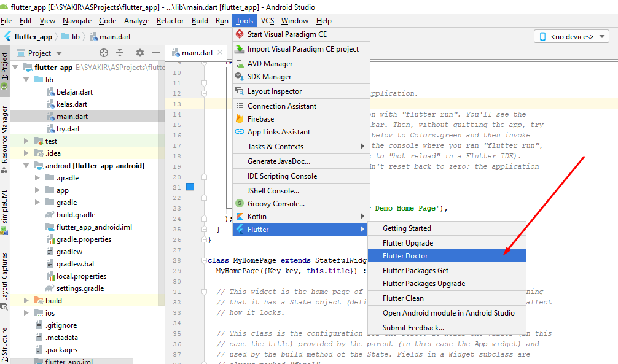Click the Firebase flame icon
This screenshot has height=364, width=618.
[239, 118]
